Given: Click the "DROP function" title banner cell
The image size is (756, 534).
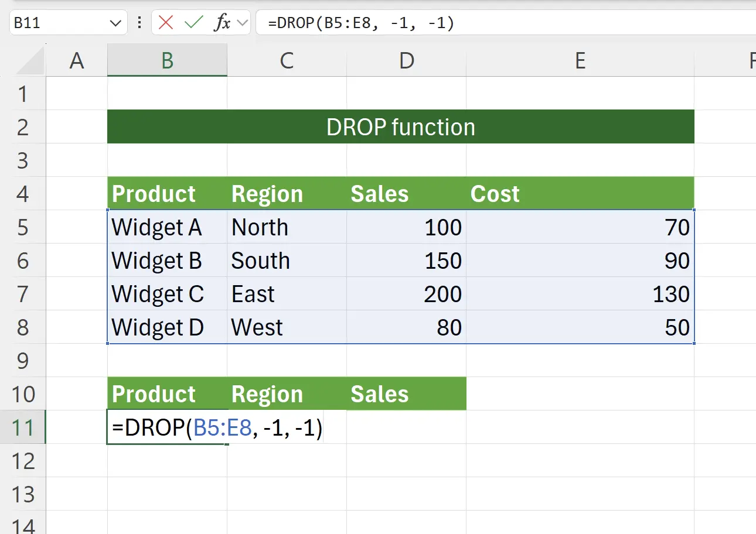Looking at the screenshot, I should click(x=400, y=127).
